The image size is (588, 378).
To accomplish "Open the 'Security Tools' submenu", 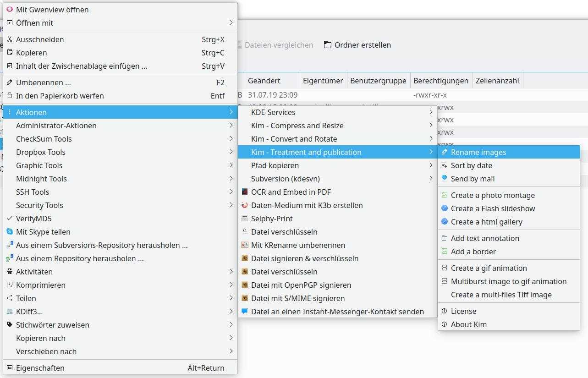I will pyautogui.click(x=121, y=205).
